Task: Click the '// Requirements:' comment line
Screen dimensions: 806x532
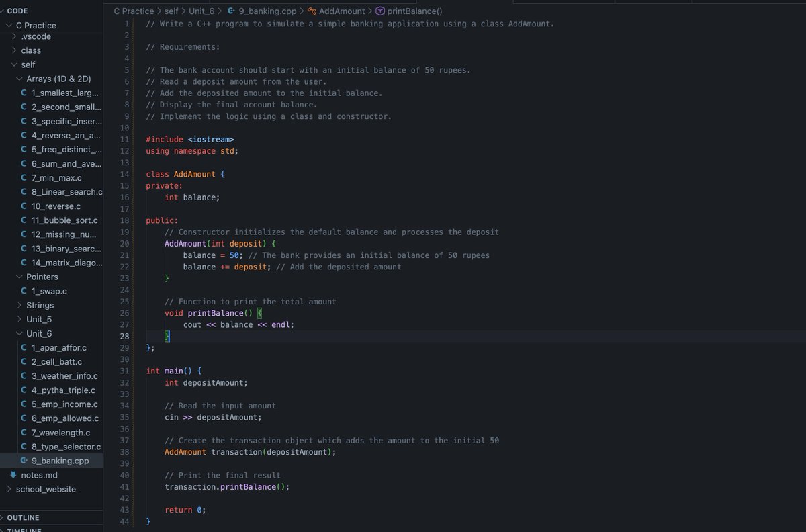Action: (x=183, y=47)
